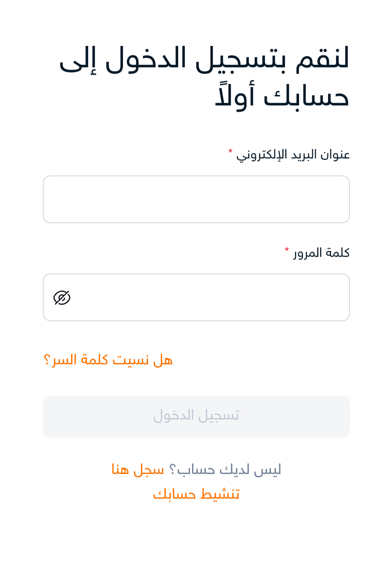Screen dimensions: 392x562
Task: Toggle password visibility with the crossed-eye icon
Action: point(62,297)
